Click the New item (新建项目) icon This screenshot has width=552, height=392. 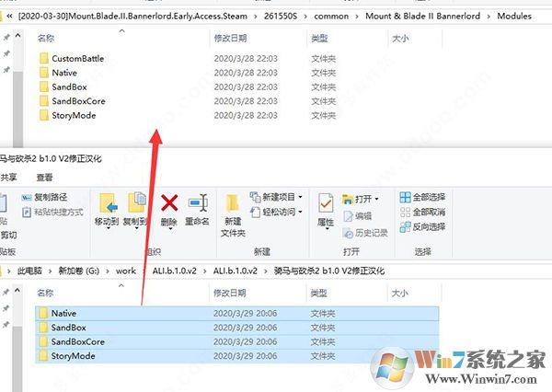click(255, 197)
